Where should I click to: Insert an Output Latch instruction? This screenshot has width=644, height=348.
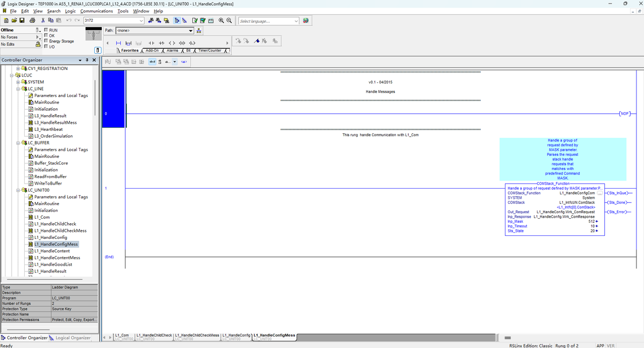pos(192,43)
